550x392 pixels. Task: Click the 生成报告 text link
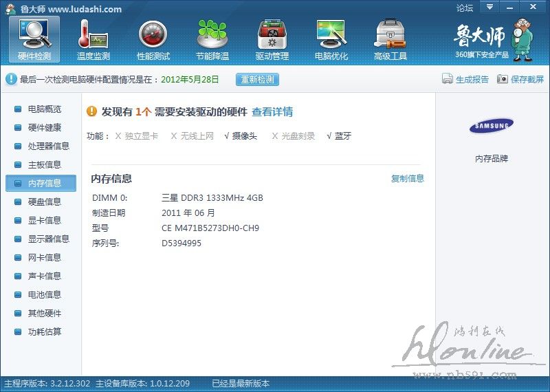(x=472, y=79)
